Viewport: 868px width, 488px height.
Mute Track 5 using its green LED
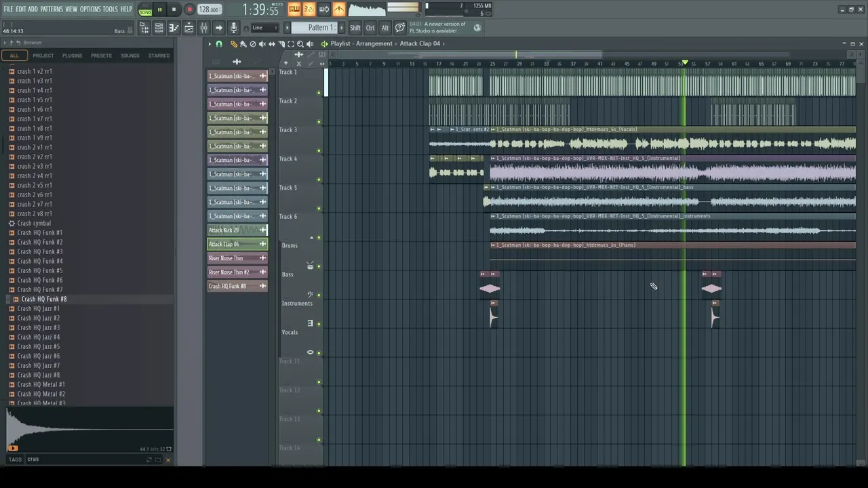319,209
